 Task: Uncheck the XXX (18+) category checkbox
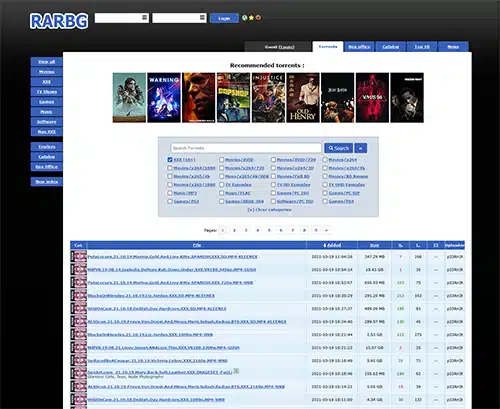pos(170,160)
